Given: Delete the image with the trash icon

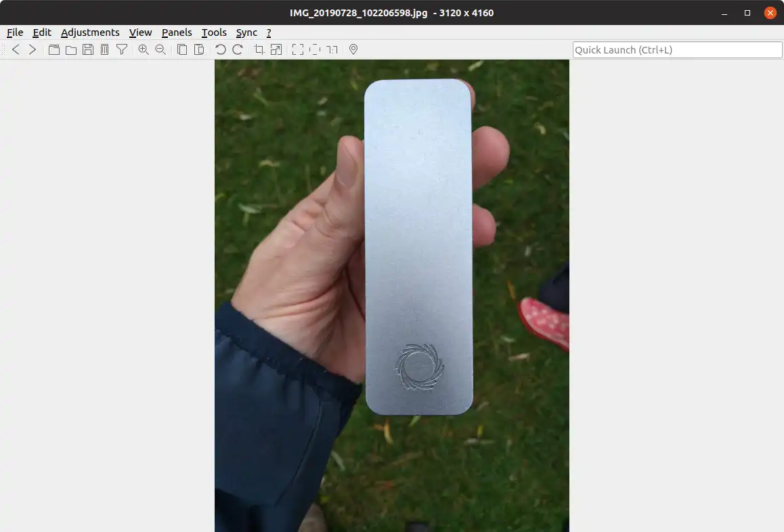Looking at the screenshot, I should tap(104, 49).
